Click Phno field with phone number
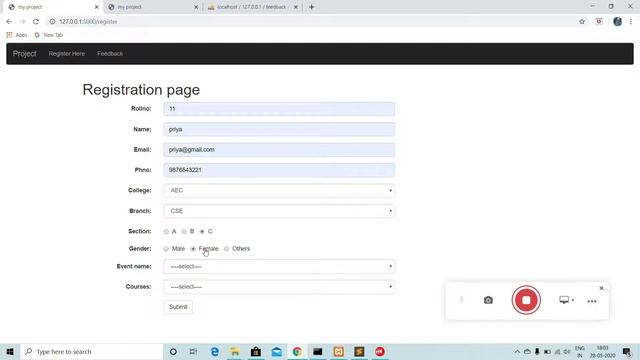The height and width of the screenshot is (360, 640). [x=279, y=170]
